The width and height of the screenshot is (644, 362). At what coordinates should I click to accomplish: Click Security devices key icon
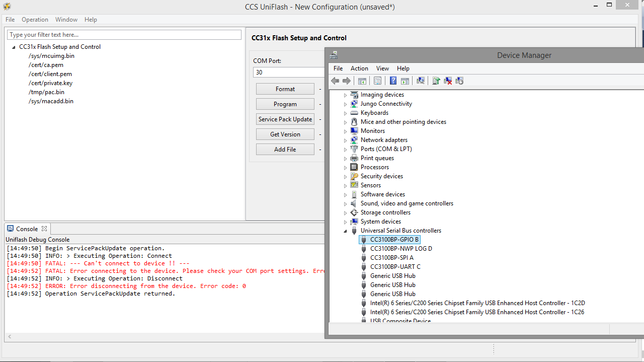[355, 176]
